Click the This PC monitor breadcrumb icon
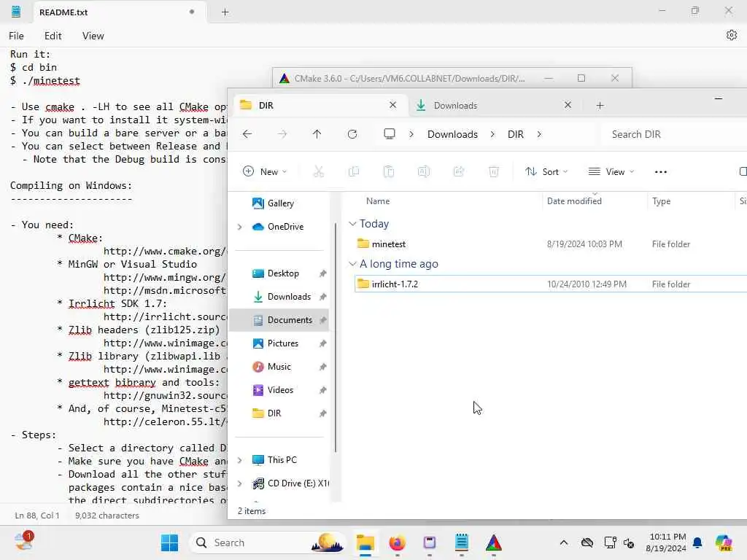 click(x=390, y=134)
